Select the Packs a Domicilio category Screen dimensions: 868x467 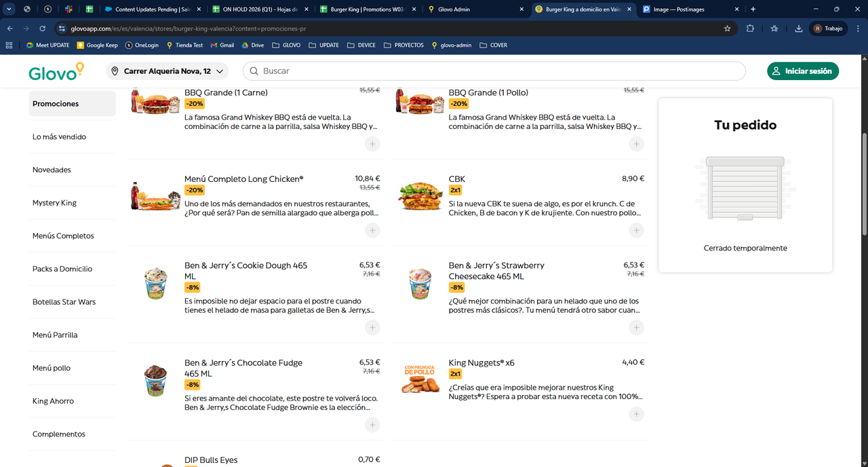(73, 269)
